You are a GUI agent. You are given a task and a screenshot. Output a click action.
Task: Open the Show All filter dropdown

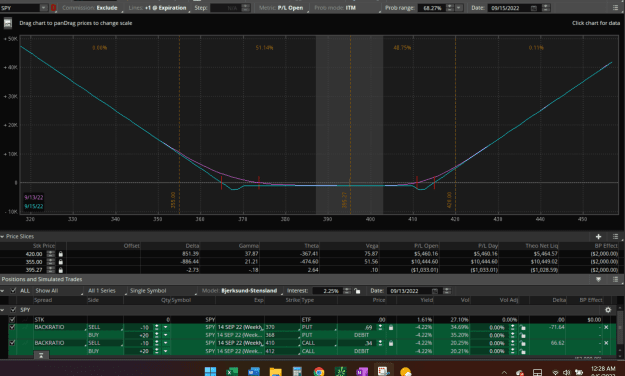point(59,291)
